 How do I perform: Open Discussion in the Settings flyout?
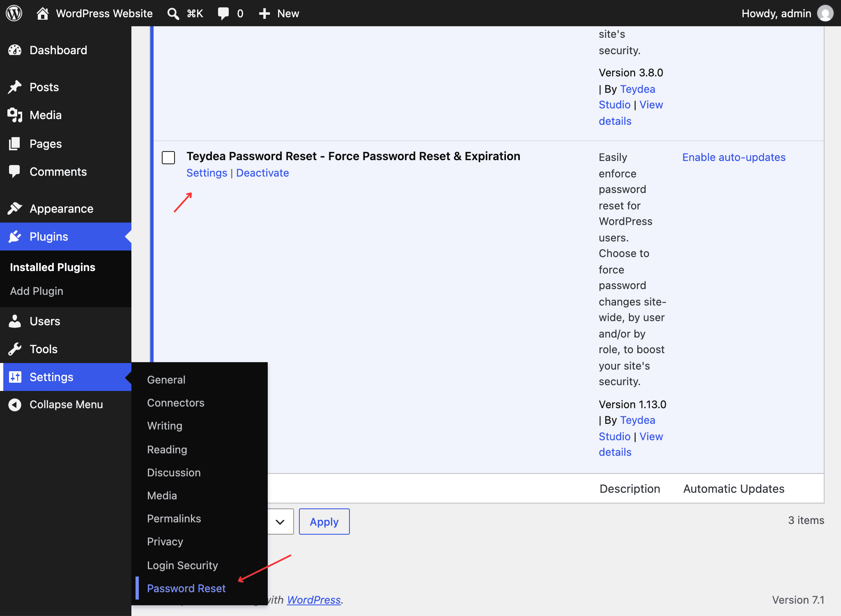click(174, 473)
